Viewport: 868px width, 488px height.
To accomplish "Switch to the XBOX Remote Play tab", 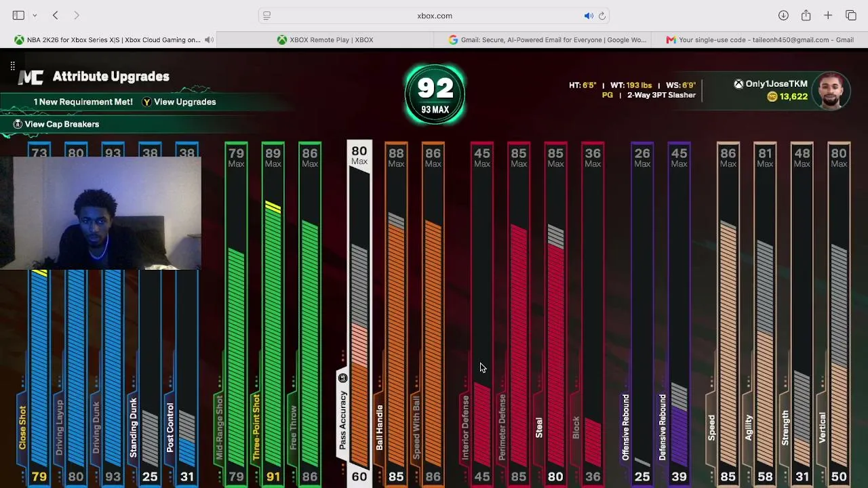I will click(325, 40).
